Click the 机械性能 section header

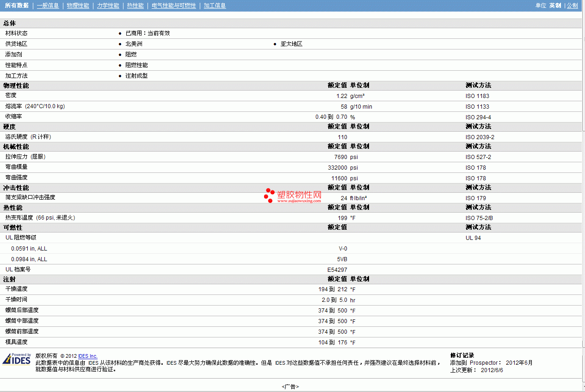[16, 147]
